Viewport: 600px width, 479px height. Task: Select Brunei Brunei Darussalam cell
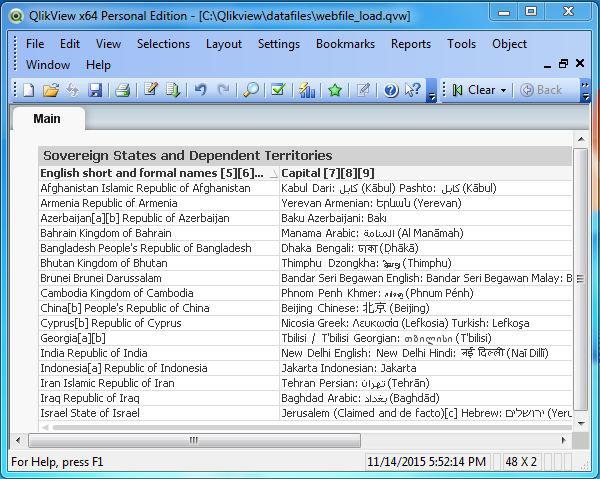(159, 278)
